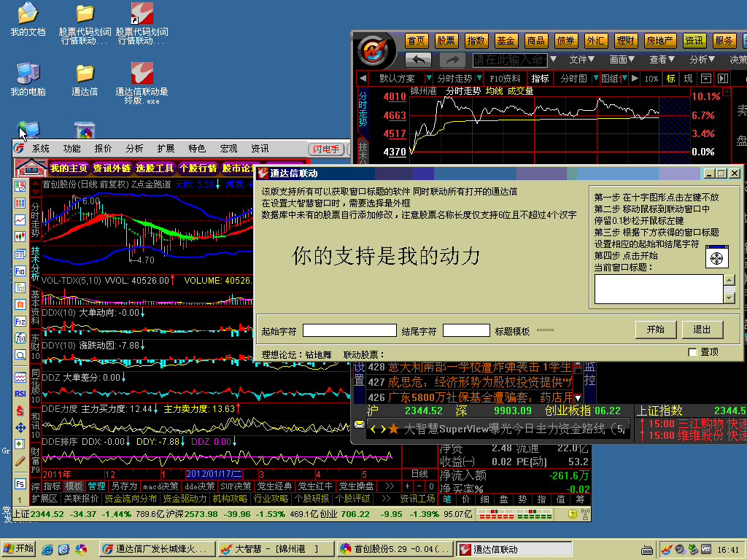Image resolution: width=747 pixels, height=560 pixels.
Task: Click the 退出 button
Action: click(x=702, y=330)
